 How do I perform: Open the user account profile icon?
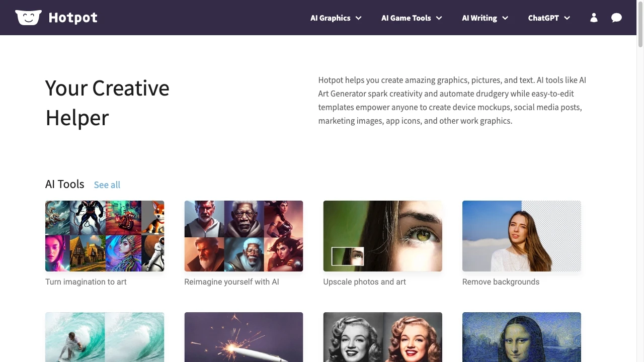(x=594, y=18)
